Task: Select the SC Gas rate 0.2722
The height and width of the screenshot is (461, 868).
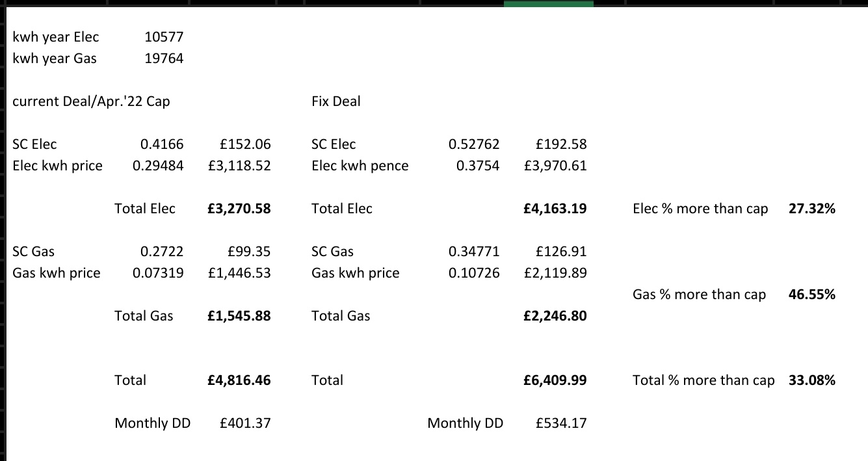Action: pos(162,252)
